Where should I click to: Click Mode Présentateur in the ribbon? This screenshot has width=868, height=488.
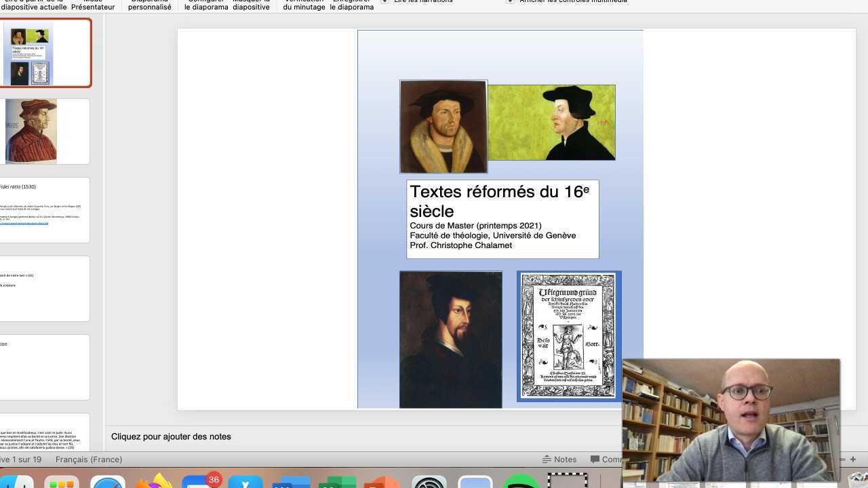point(93,4)
